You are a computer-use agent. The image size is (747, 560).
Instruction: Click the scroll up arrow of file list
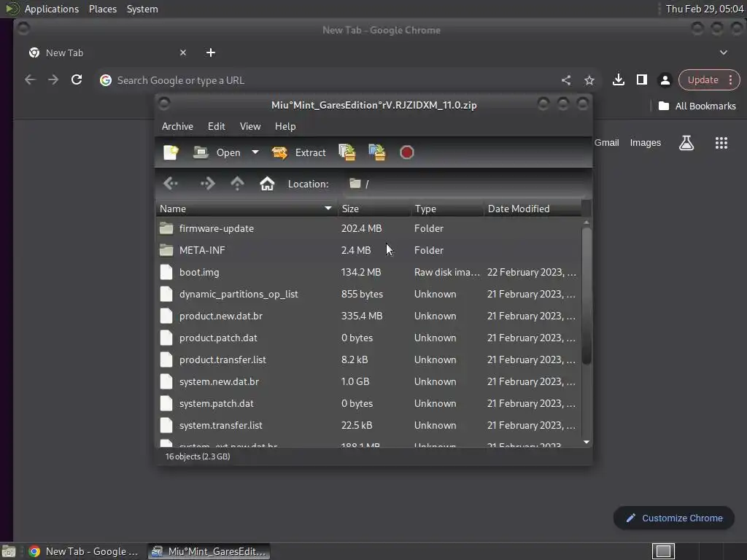tap(587, 222)
